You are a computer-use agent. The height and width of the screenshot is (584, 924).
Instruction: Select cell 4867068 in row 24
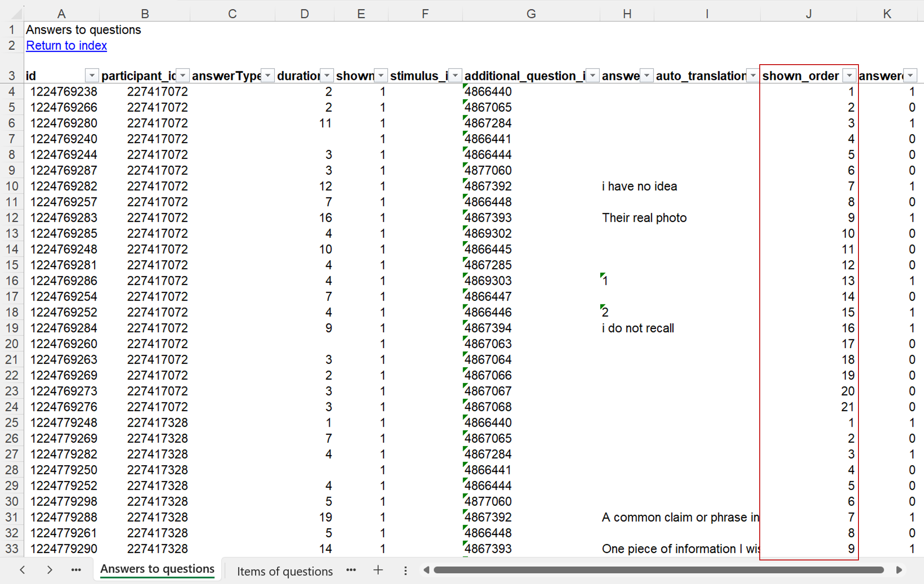tap(531, 407)
